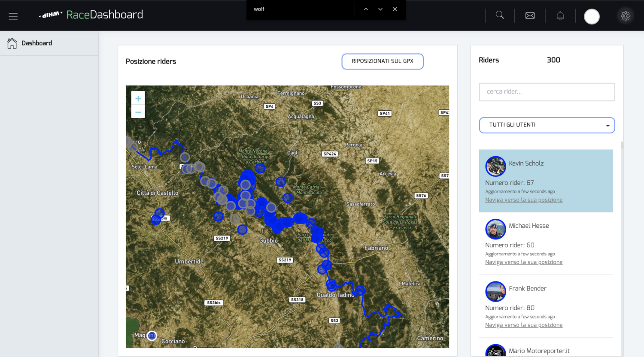Click the SS318 road shield

297,300
